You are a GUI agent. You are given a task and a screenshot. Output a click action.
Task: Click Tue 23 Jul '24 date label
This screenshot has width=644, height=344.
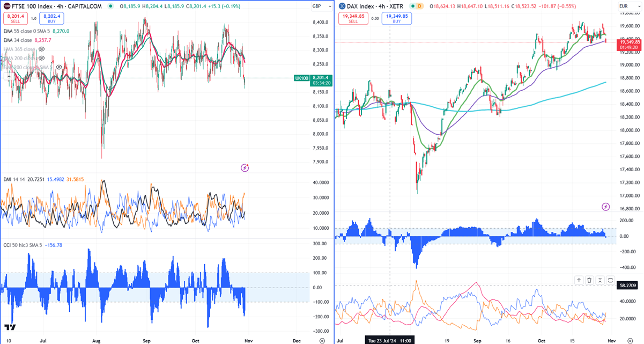point(390,340)
